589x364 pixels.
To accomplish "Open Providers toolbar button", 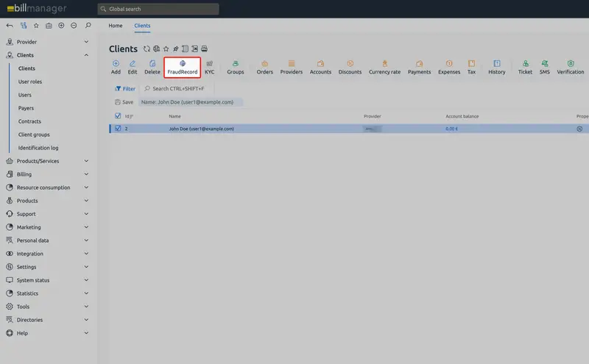I will [291, 68].
